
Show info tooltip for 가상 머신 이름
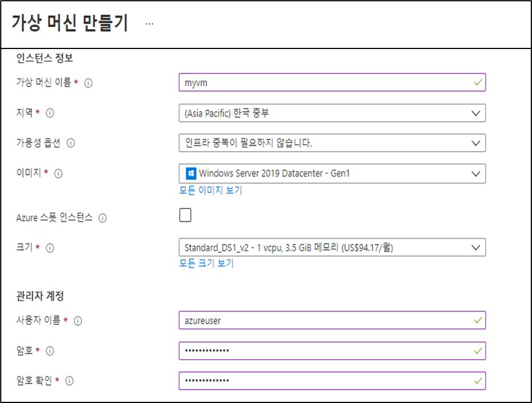[x=88, y=83]
